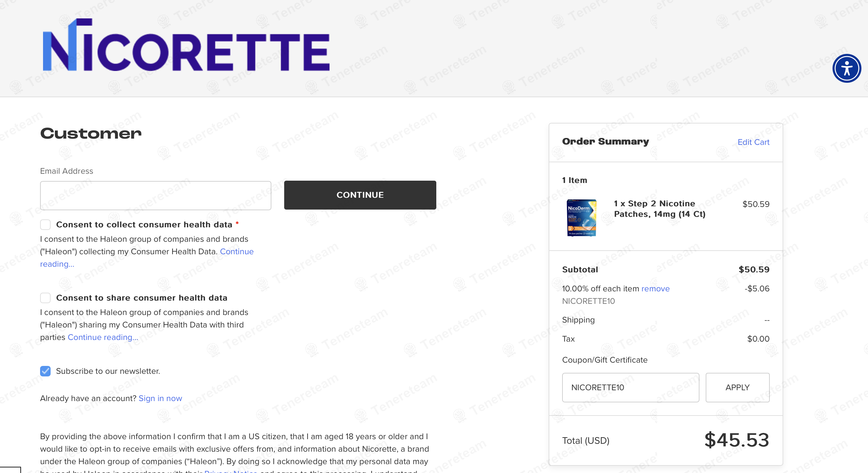Click the Total (USD) amount $45.53
The width and height of the screenshot is (868, 473).
click(737, 440)
